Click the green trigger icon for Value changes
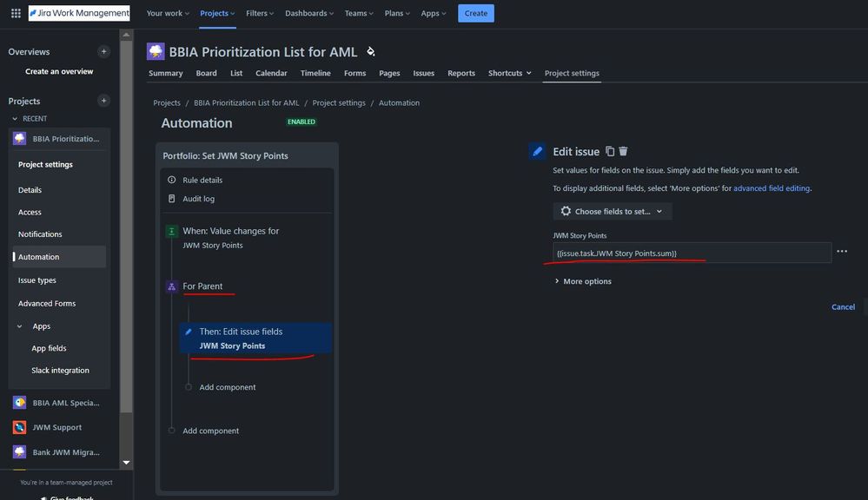 pos(172,231)
